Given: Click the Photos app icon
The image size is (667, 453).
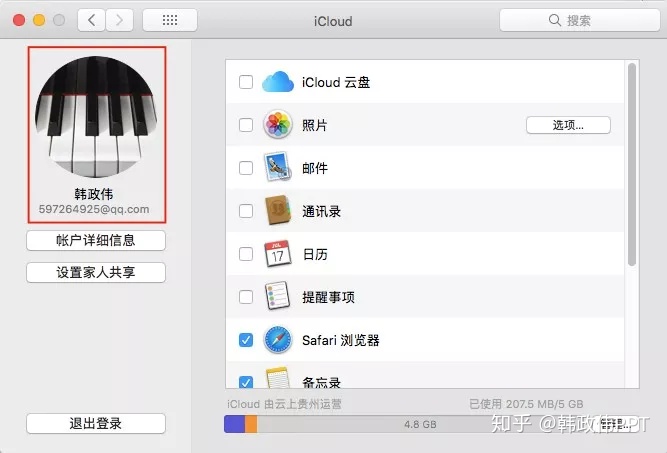Looking at the screenshot, I should [x=278, y=125].
